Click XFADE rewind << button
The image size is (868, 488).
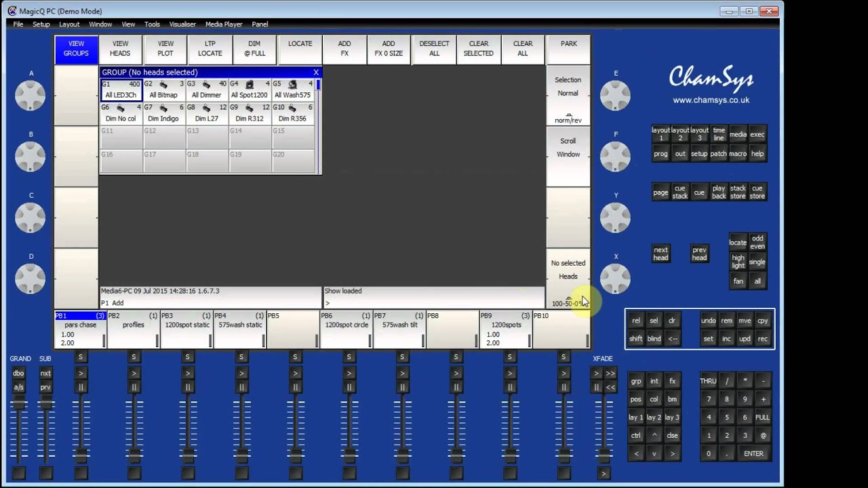(x=610, y=387)
